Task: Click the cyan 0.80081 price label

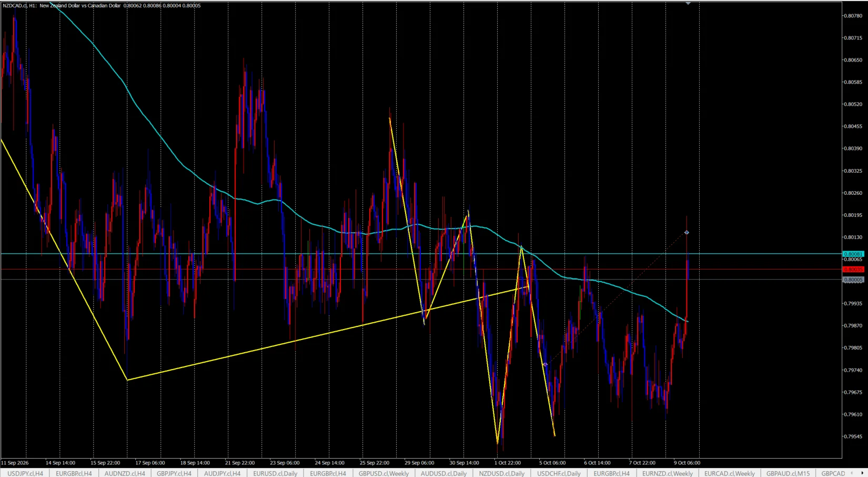Action: pos(853,254)
